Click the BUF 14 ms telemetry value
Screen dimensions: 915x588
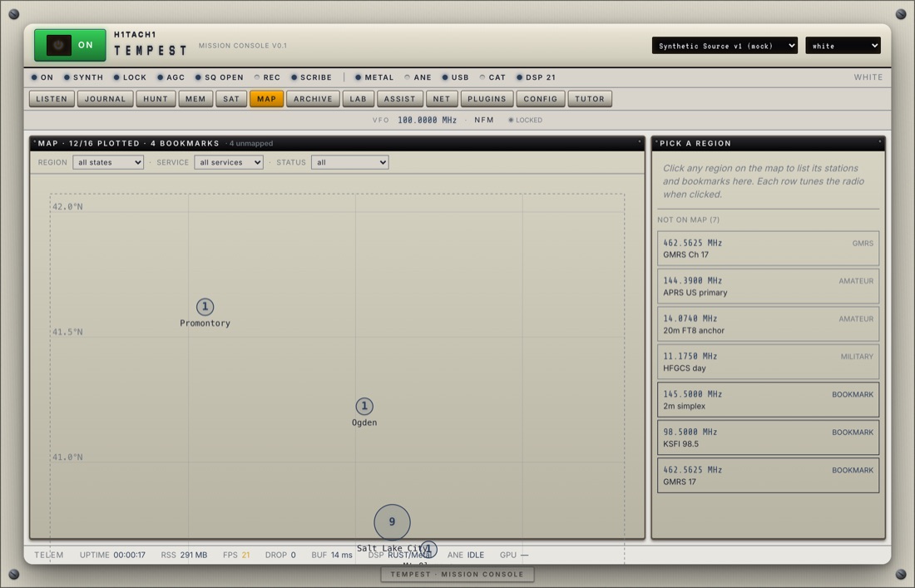coord(332,556)
